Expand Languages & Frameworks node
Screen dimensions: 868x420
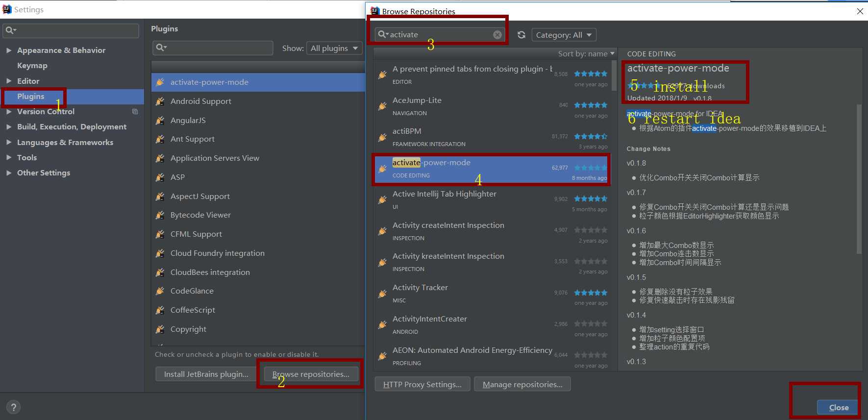9,143
